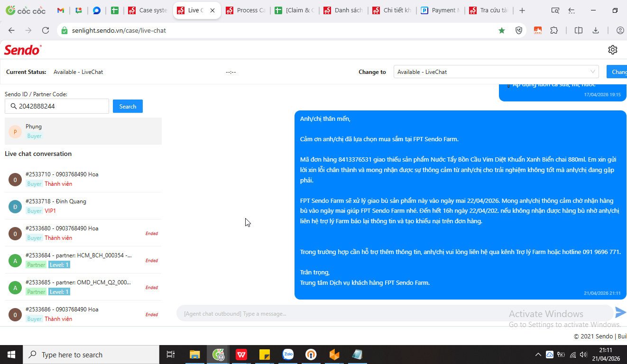Image resolution: width=627 pixels, height=364 pixels.
Task: Open WPS Office from the taskbar
Action: (241, 355)
